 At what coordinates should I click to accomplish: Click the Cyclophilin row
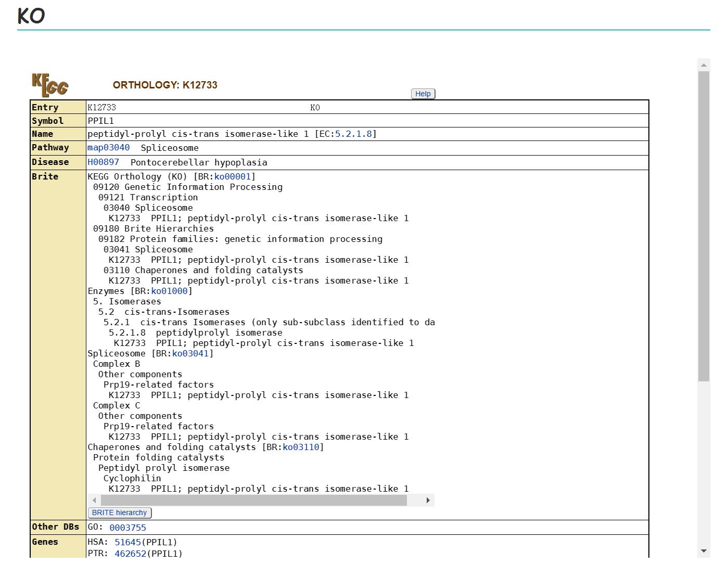tap(132, 478)
